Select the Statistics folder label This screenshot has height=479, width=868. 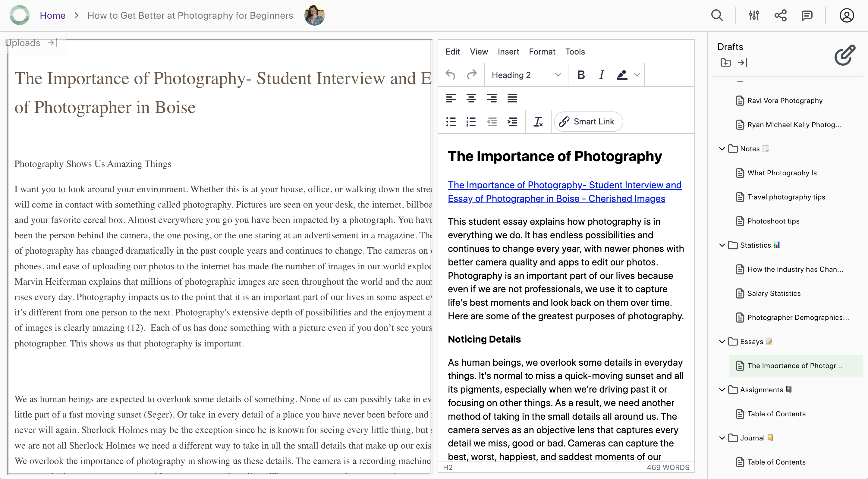point(755,245)
